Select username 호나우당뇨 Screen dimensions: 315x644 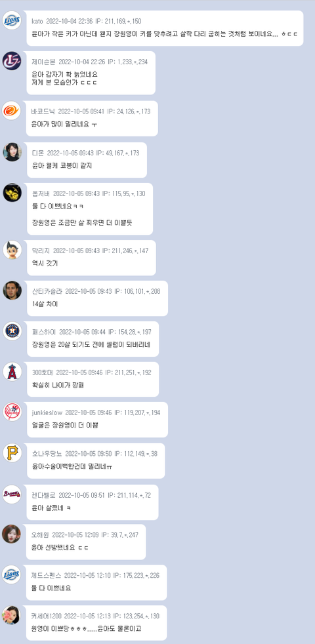click(47, 453)
